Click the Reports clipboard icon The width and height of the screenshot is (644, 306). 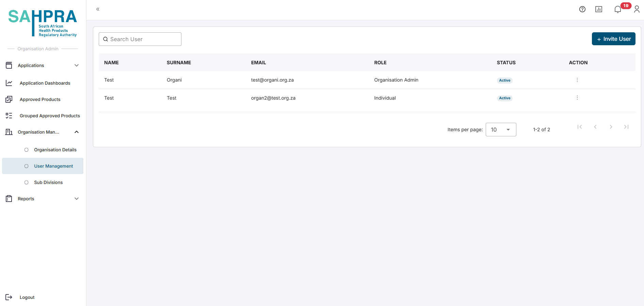[x=9, y=199]
